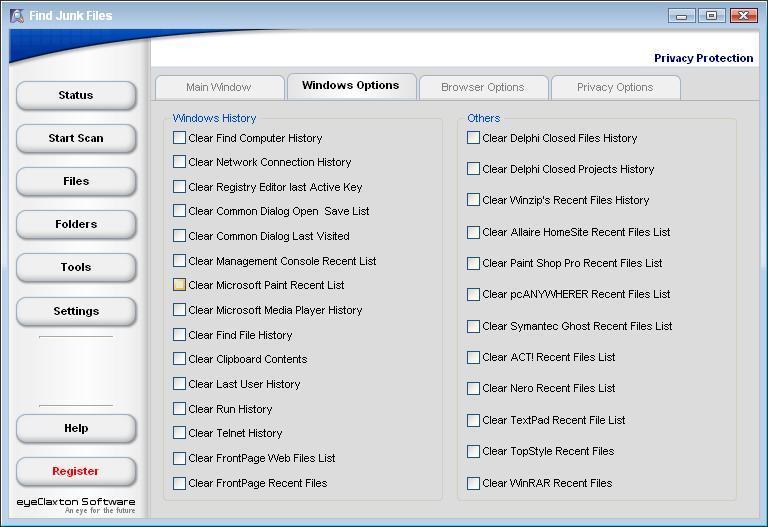Image resolution: width=768 pixels, height=527 pixels.
Task: Check Clear FrontPage Recent Files
Action: point(179,483)
